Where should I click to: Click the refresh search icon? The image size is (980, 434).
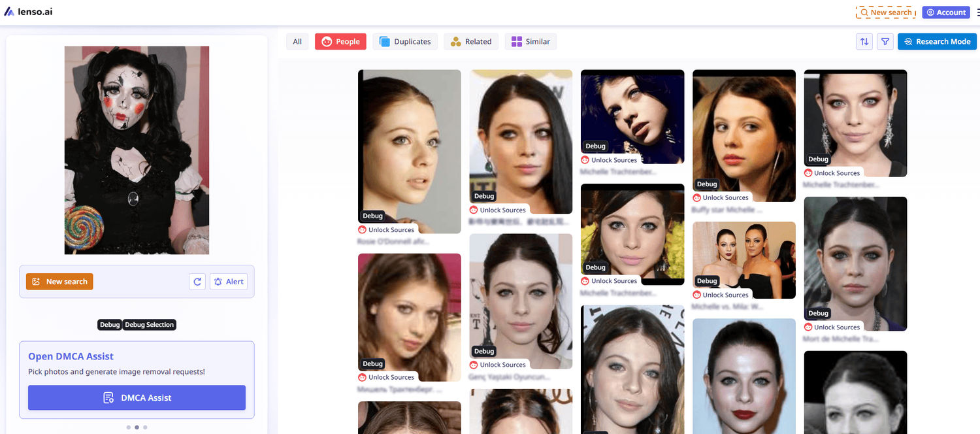(197, 282)
